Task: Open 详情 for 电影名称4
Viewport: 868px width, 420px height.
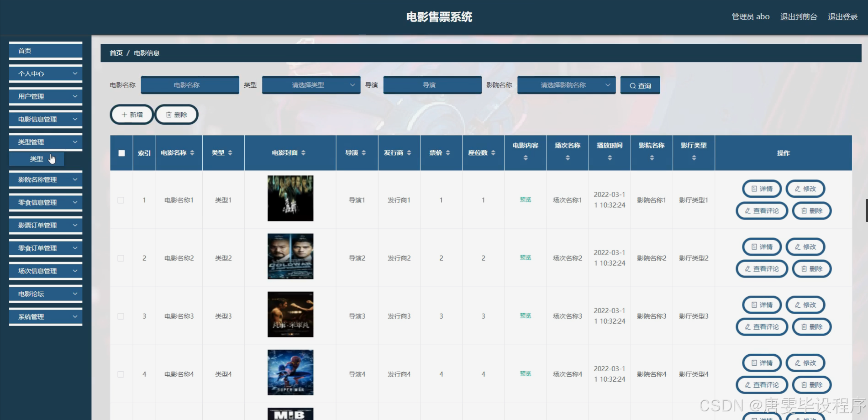Action: click(x=762, y=362)
